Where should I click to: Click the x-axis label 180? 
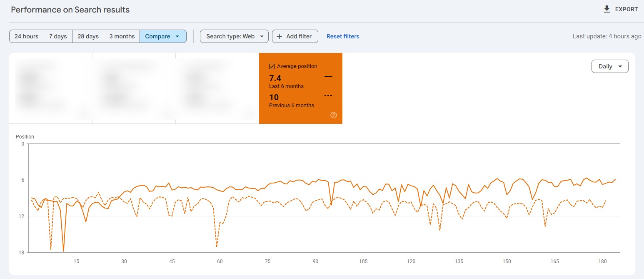[602, 261]
